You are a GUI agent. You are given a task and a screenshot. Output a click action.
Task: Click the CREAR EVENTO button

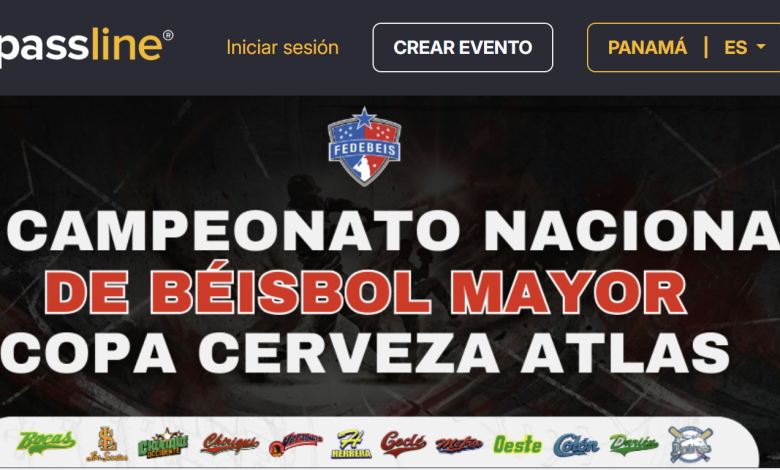(463, 48)
